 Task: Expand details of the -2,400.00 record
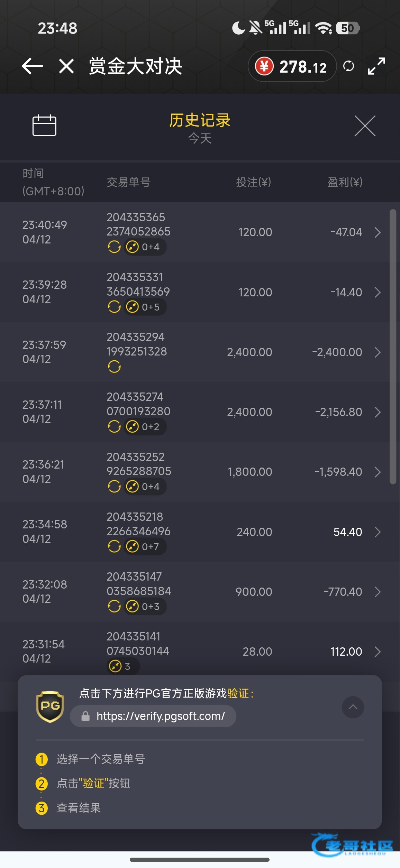click(378, 352)
